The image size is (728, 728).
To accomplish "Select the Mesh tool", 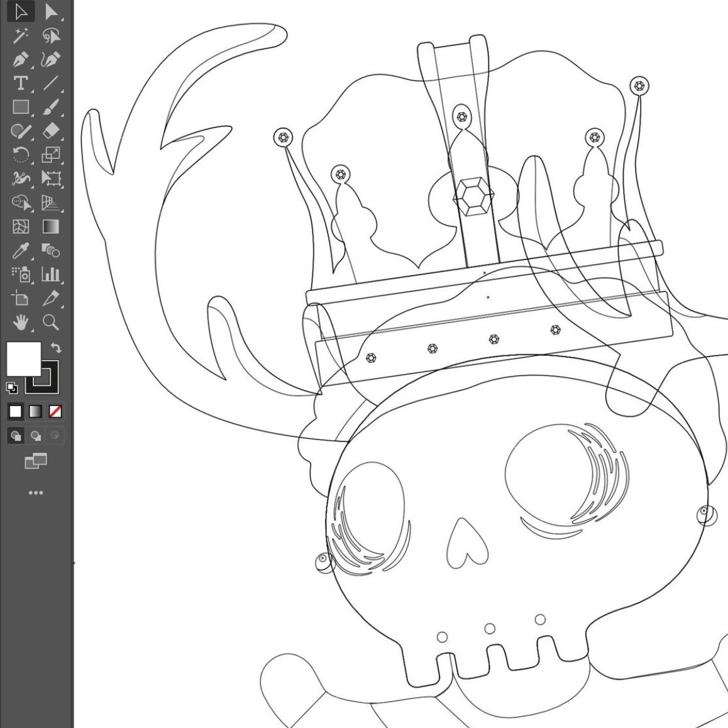I will point(21,226).
